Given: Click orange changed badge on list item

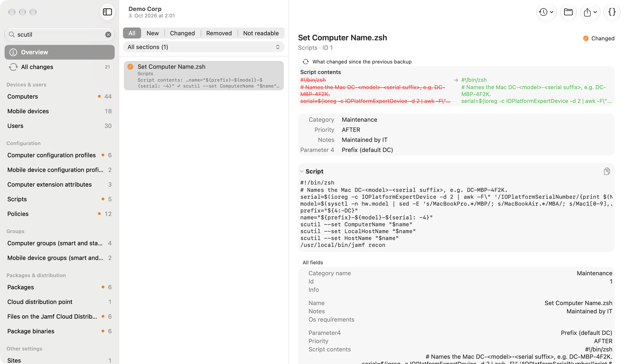Looking at the screenshot, I should click(x=130, y=66).
